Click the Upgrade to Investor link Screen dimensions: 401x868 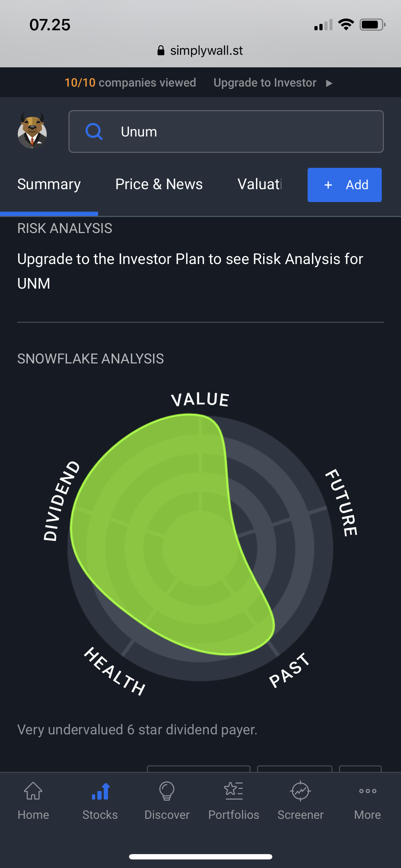tap(265, 83)
